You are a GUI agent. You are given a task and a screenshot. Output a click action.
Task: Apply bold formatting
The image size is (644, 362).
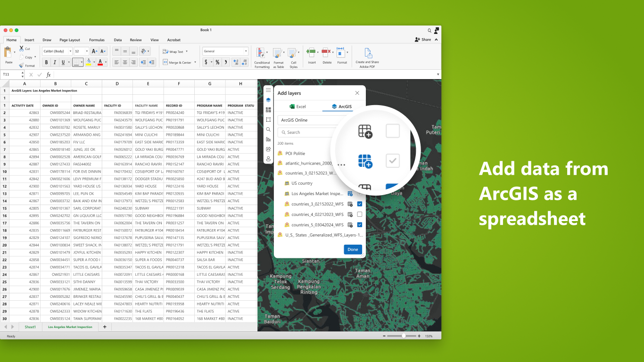pos(46,62)
